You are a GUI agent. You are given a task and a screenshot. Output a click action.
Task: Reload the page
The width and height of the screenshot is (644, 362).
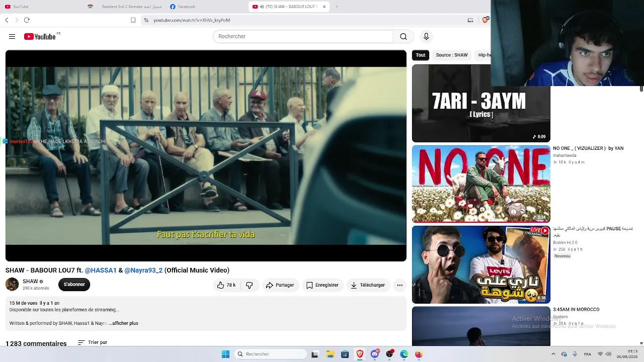(x=27, y=20)
